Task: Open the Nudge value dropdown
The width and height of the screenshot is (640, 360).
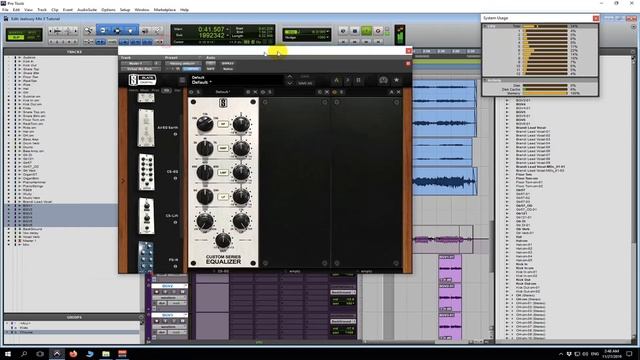Action: pyautogui.click(x=327, y=37)
